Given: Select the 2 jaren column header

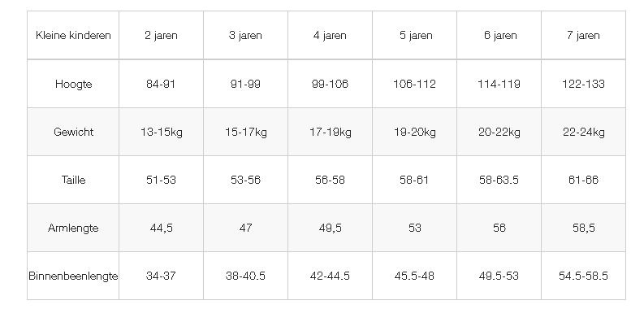Looking at the screenshot, I should 161,36.
